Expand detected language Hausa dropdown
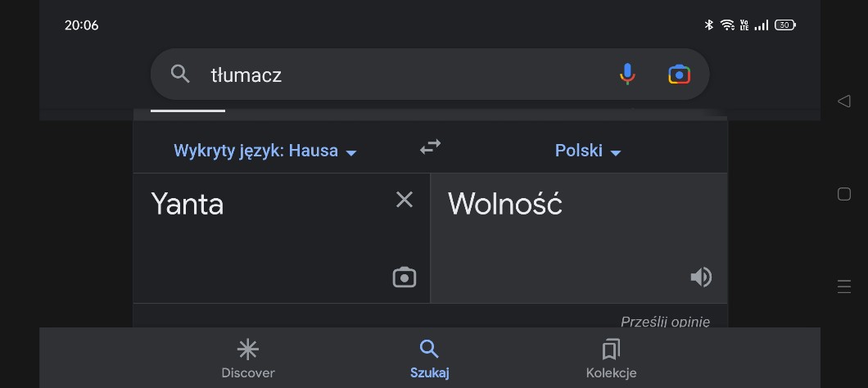This screenshot has width=868, height=388. point(265,151)
